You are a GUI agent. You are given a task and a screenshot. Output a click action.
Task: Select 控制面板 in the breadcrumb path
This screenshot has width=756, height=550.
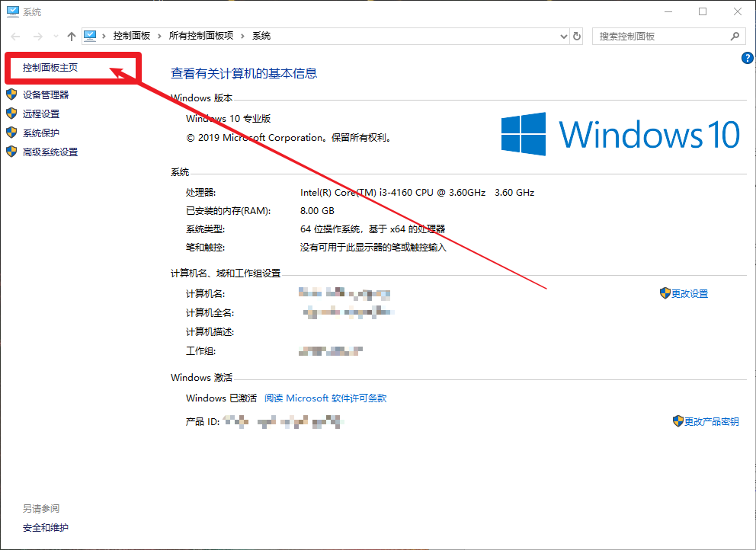click(x=131, y=36)
